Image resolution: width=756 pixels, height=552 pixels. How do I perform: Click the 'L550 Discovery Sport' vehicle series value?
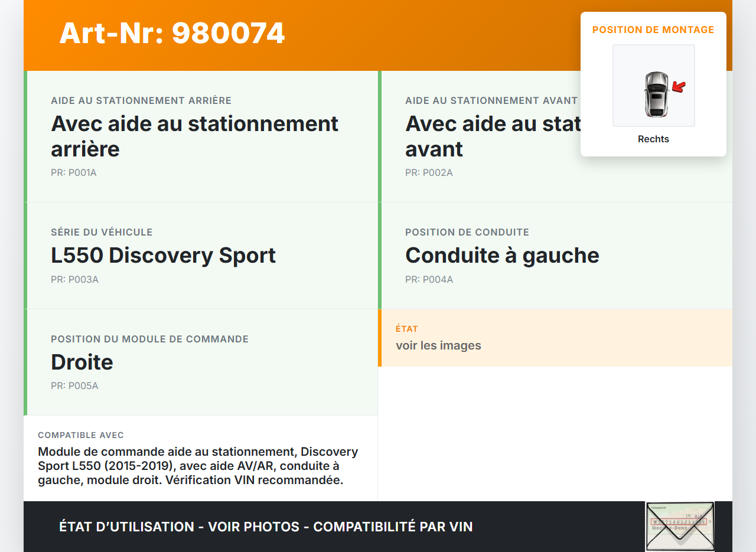[x=163, y=255]
